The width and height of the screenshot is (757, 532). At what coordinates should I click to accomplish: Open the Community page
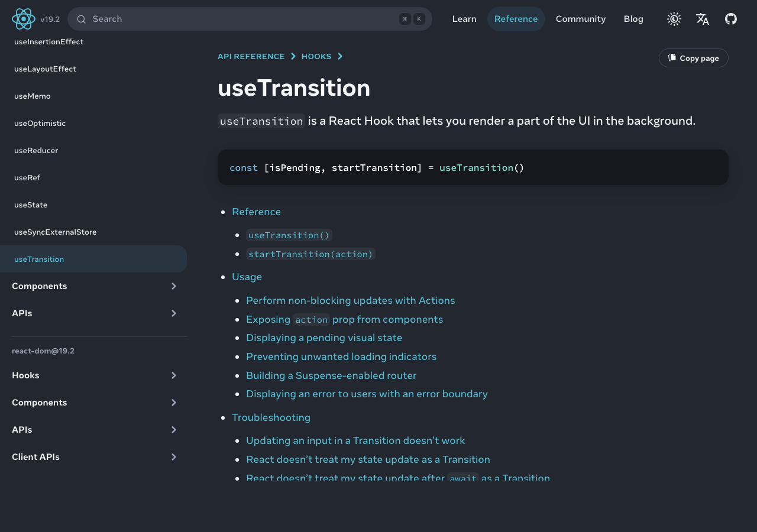tap(581, 18)
